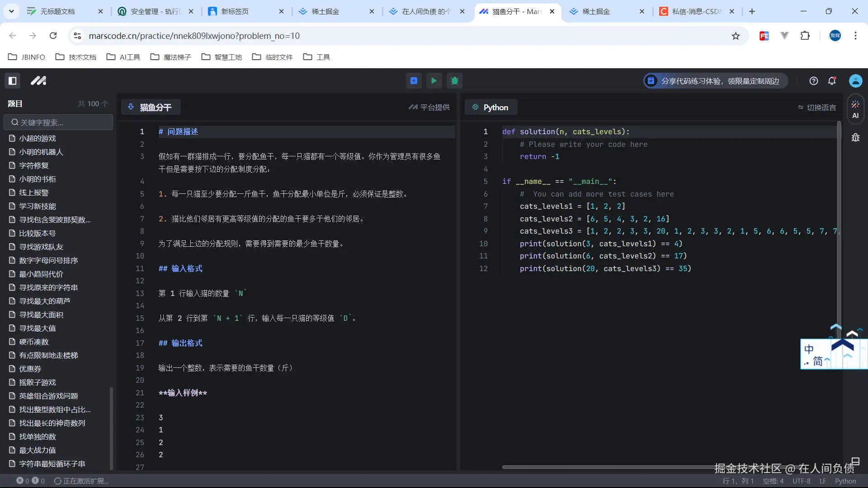Check notifications on the bell icon
Viewport: 868px width, 488px height.
(x=832, y=80)
